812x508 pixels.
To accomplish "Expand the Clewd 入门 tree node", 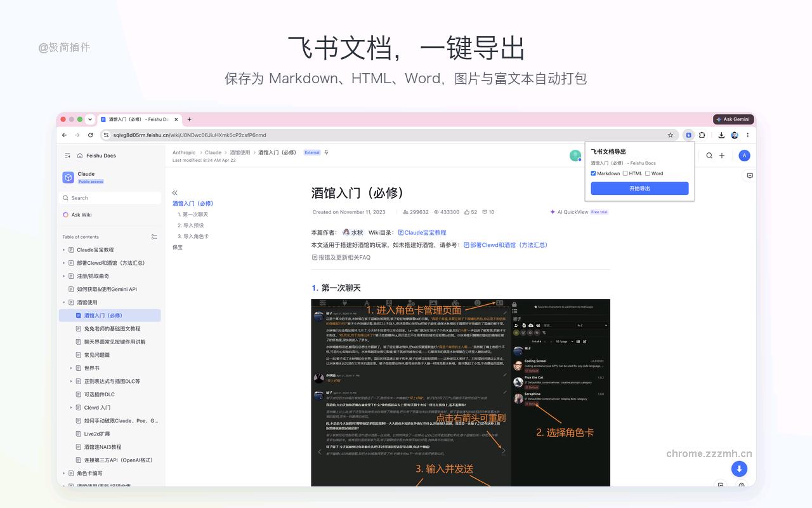I will pos(71,408).
